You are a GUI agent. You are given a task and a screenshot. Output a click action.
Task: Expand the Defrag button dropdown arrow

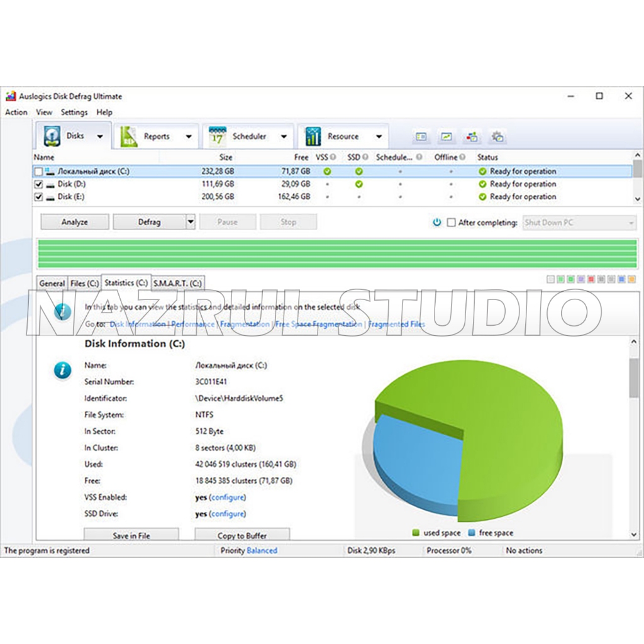point(191,222)
